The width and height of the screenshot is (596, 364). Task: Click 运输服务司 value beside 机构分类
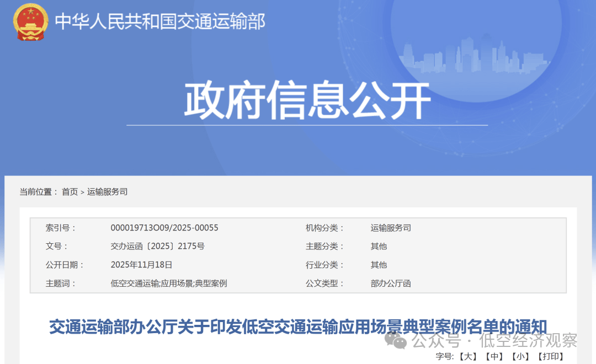point(391,228)
